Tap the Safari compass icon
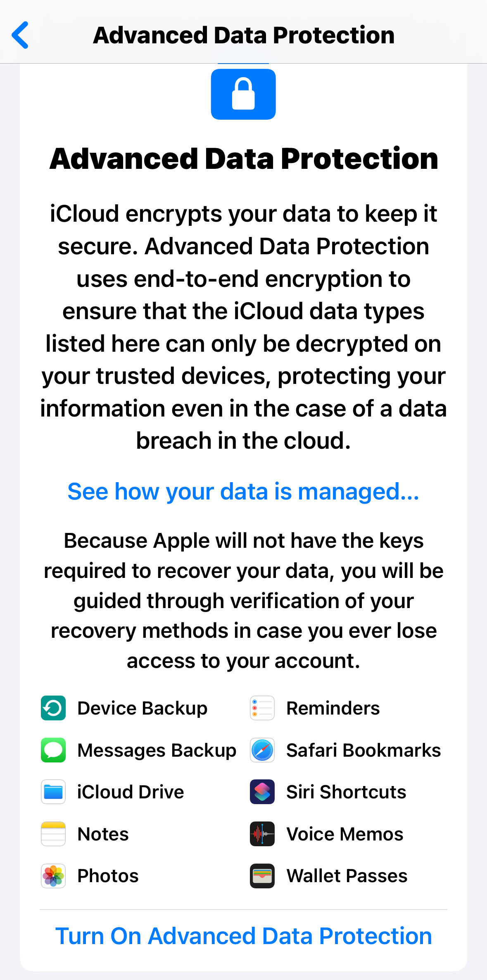 pos(262,750)
